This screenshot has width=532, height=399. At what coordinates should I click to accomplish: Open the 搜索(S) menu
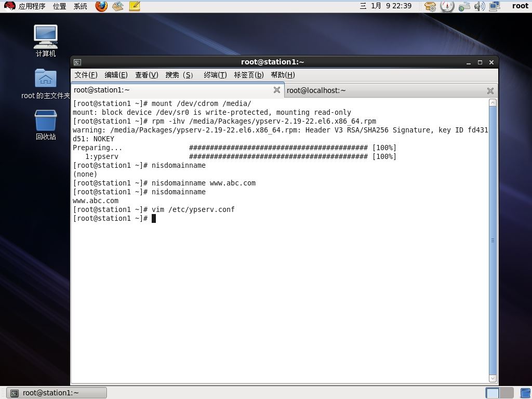pyautogui.click(x=179, y=75)
